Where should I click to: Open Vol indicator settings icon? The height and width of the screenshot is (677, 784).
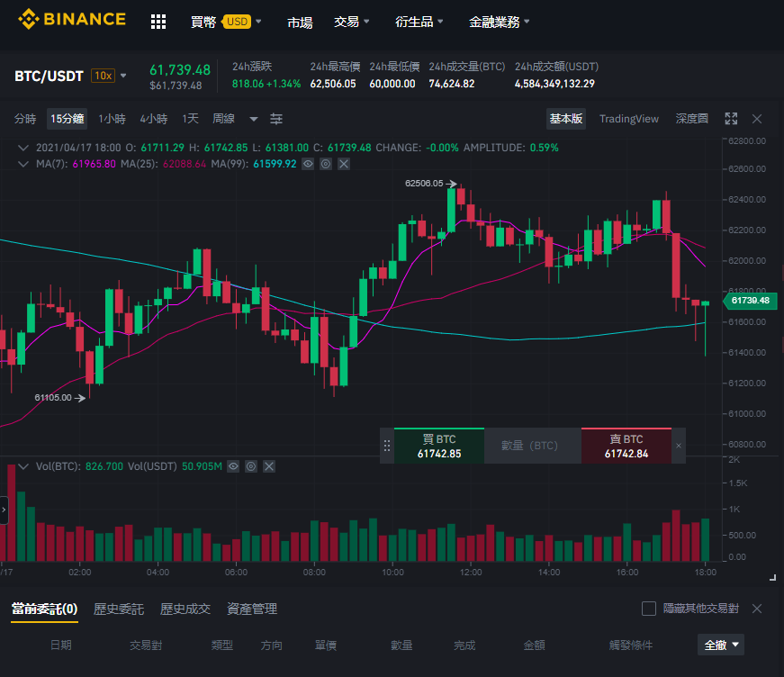(x=251, y=466)
